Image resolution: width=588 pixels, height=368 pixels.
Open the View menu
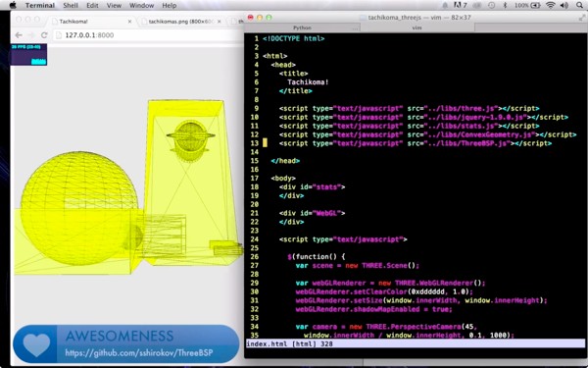(x=114, y=5)
